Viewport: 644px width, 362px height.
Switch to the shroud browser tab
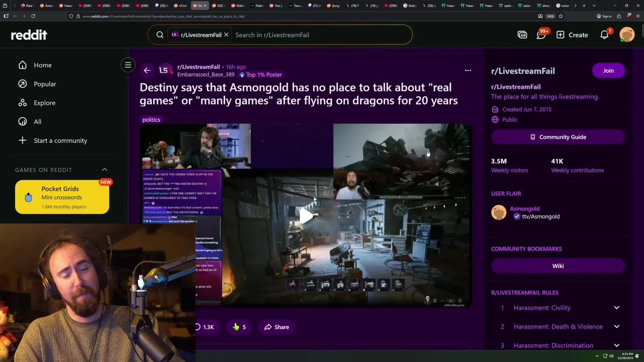pos(544,6)
